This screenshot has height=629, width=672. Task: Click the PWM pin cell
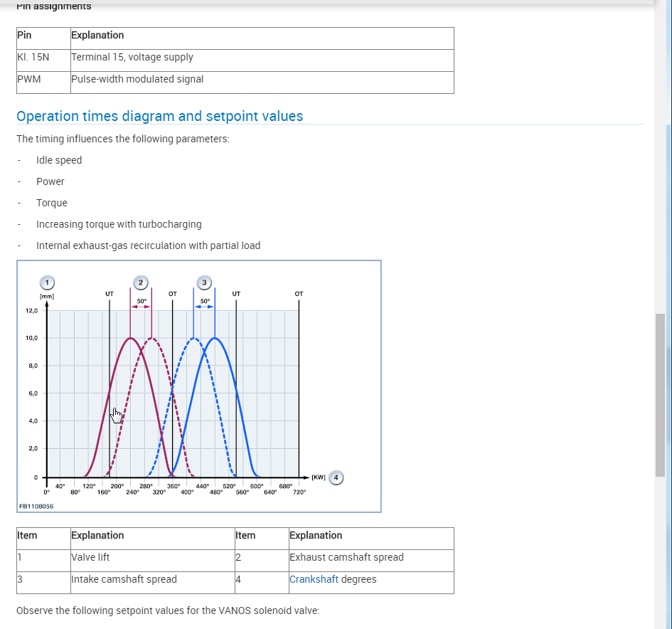click(x=29, y=79)
